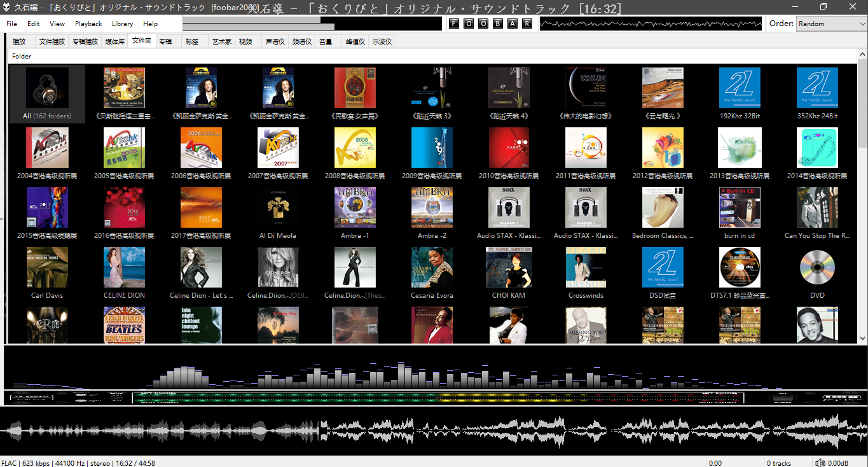Select the 2008香港高级视听展 album
Image resolution: width=868 pixels, height=467 pixels.
355,148
